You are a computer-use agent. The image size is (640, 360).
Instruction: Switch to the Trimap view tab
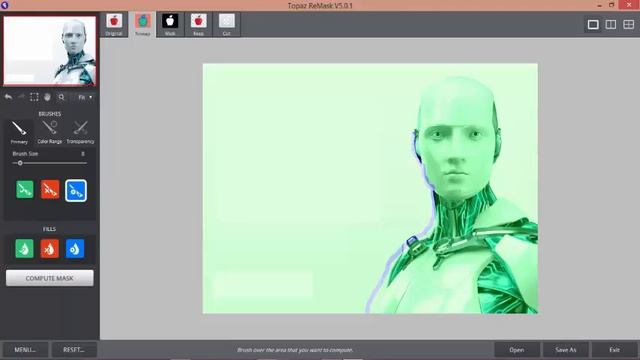click(x=142, y=24)
